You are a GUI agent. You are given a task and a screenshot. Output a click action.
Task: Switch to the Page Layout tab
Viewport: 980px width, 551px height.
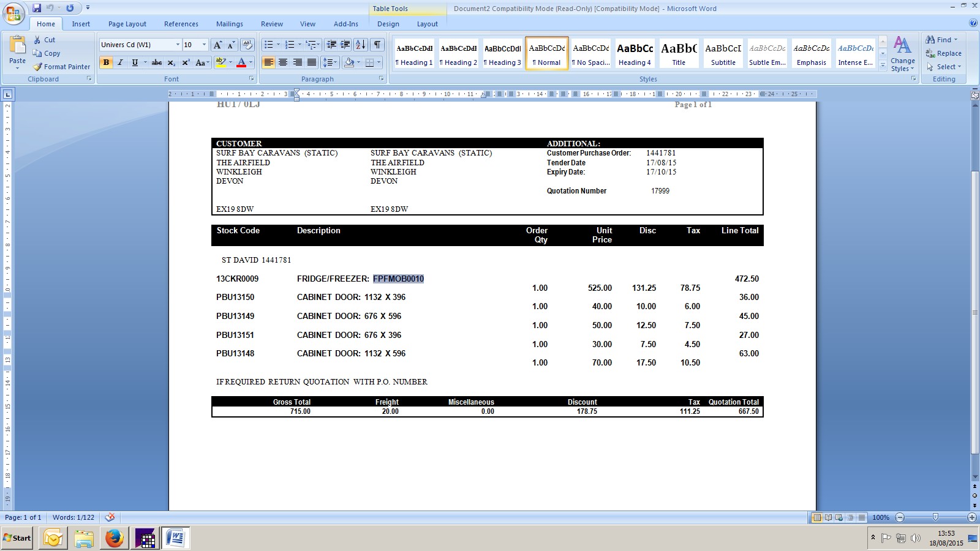tap(127, 24)
